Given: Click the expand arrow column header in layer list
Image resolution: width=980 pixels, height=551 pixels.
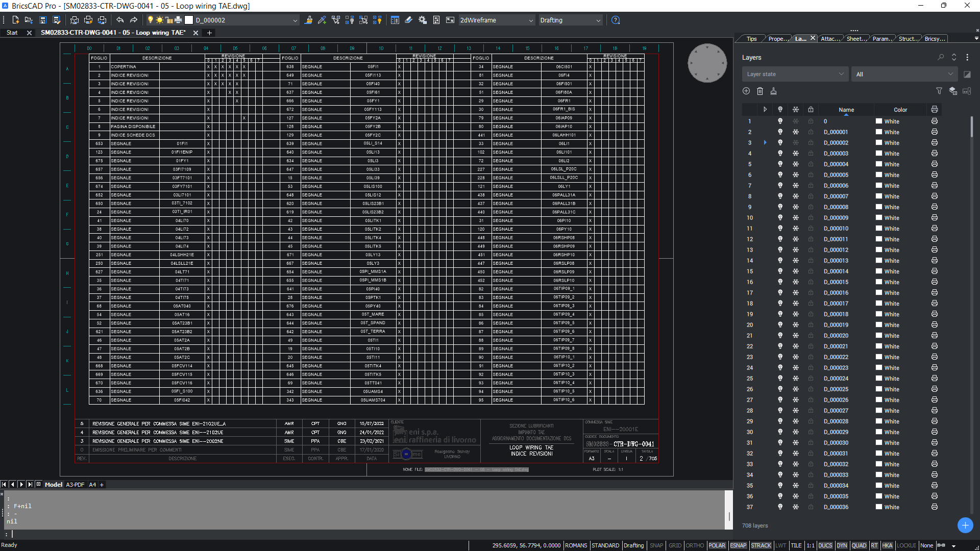Looking at the screenshot, I should click(x=765, y=110).
